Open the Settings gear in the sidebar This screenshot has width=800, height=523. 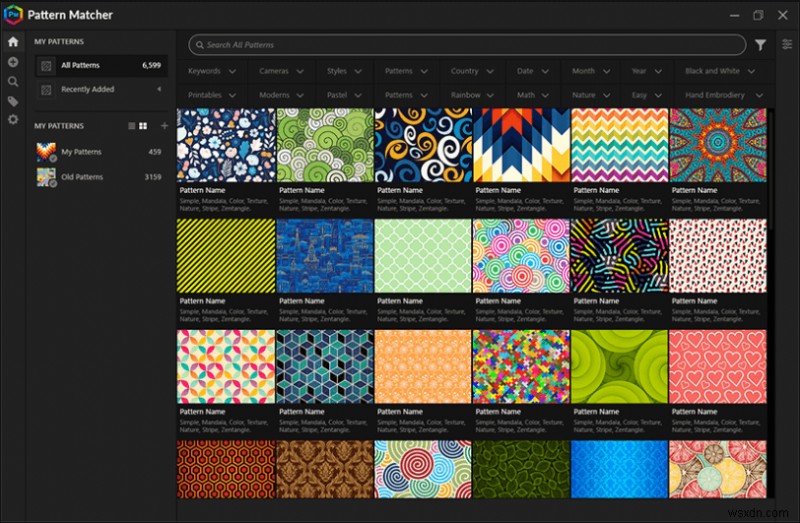point(13,120)
